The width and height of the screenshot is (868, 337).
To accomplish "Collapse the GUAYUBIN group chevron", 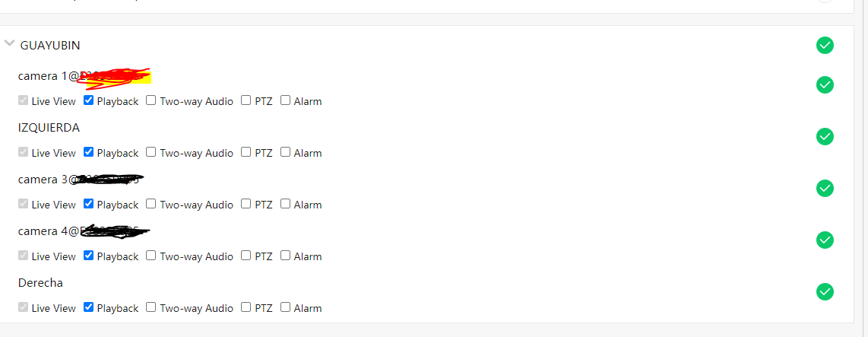I will [x=9, y=44].
